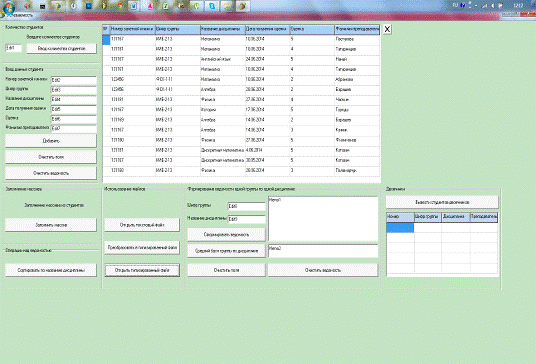Click the Заполнить массив button
Image resolution: width=536 pixels, height=364 pixels.
(x=51, y=225)
